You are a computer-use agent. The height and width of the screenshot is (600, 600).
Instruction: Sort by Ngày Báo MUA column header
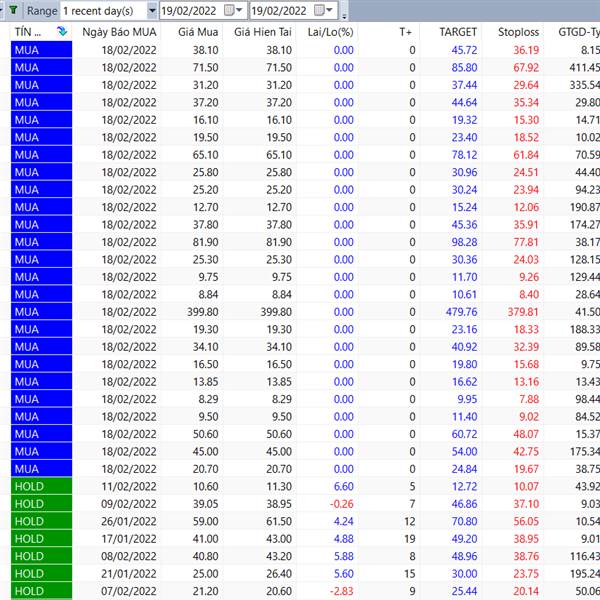click(119, 32)
